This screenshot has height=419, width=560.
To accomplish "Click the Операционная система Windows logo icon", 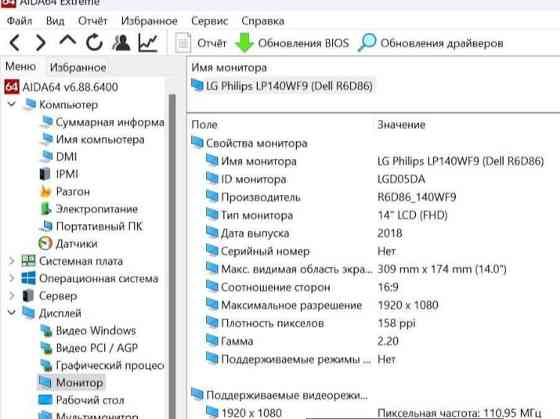I will pos(29,278).
